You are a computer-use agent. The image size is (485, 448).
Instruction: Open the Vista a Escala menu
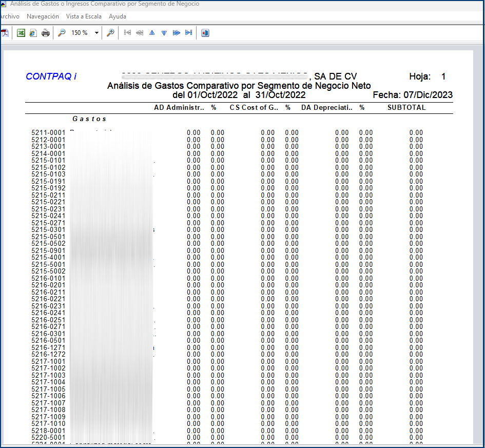84,16
